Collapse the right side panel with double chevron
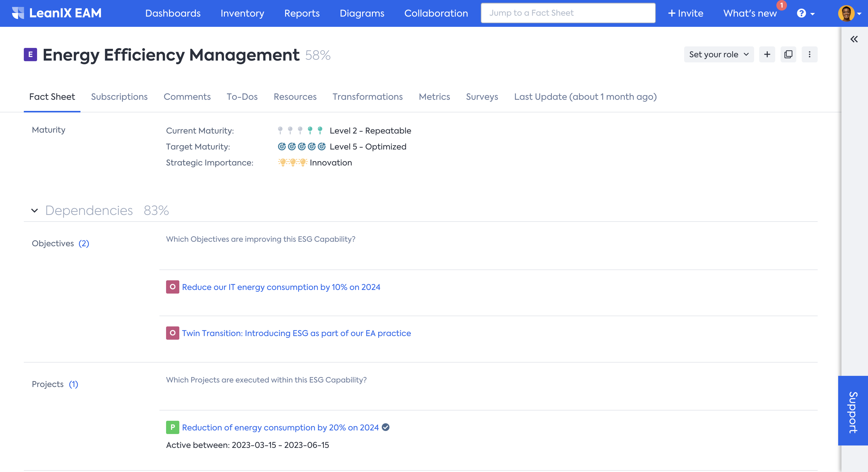The height and width of the screenshot is (472, 868). 854,39
